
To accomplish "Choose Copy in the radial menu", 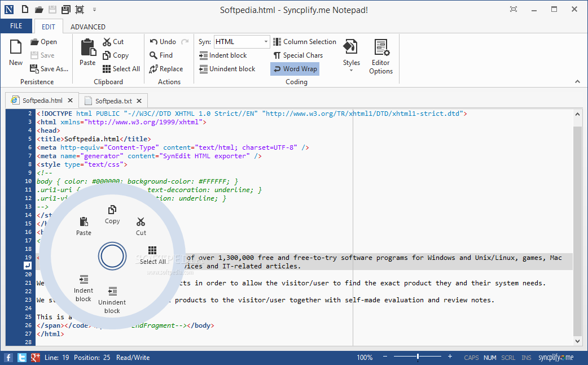I will tap(112, 215).
